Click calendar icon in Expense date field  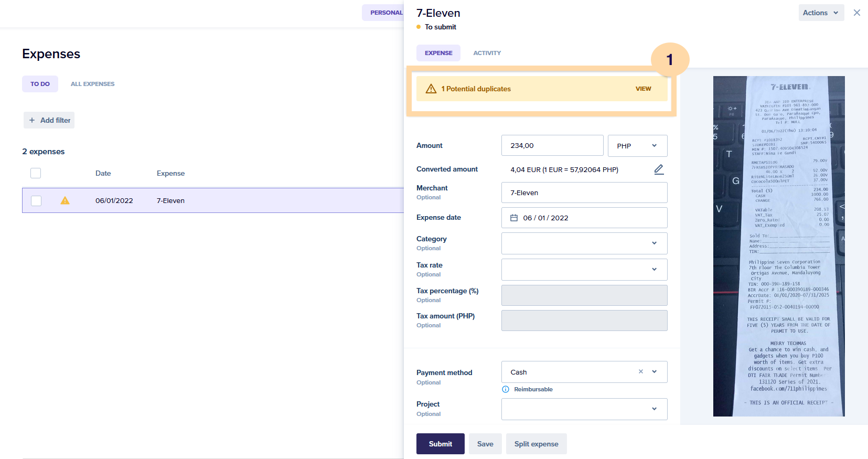514,218
